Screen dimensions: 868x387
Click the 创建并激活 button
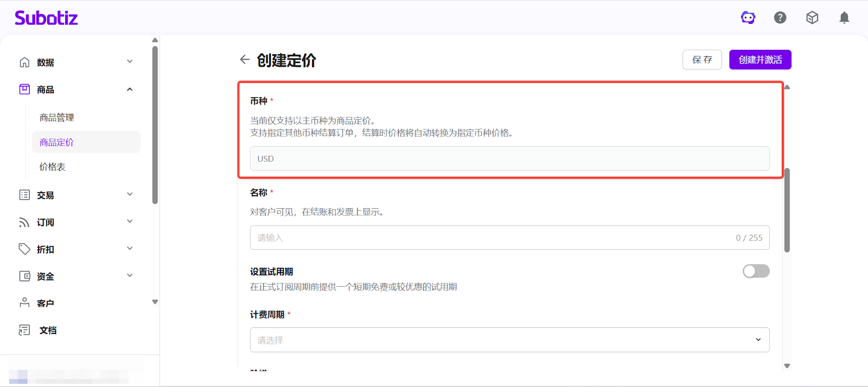pos(760,60)
